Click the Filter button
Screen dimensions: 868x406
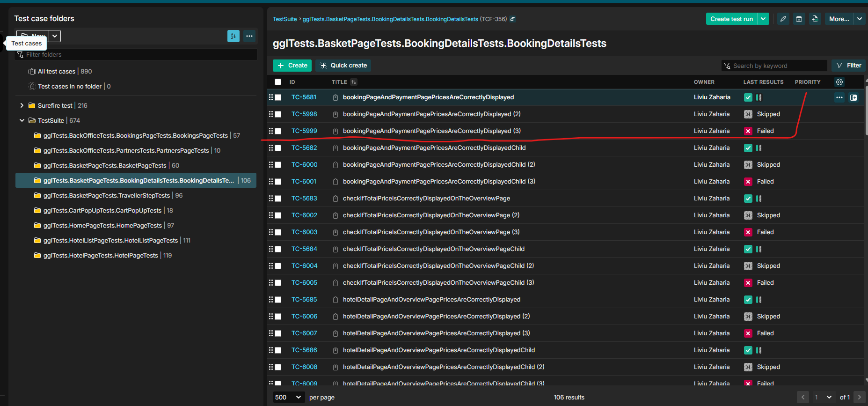point(849,66)
